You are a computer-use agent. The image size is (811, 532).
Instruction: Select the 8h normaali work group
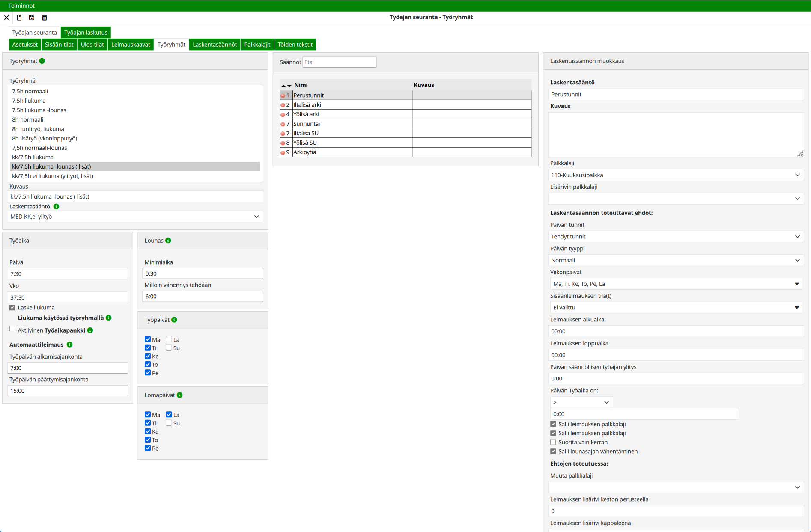click(28, 119)
